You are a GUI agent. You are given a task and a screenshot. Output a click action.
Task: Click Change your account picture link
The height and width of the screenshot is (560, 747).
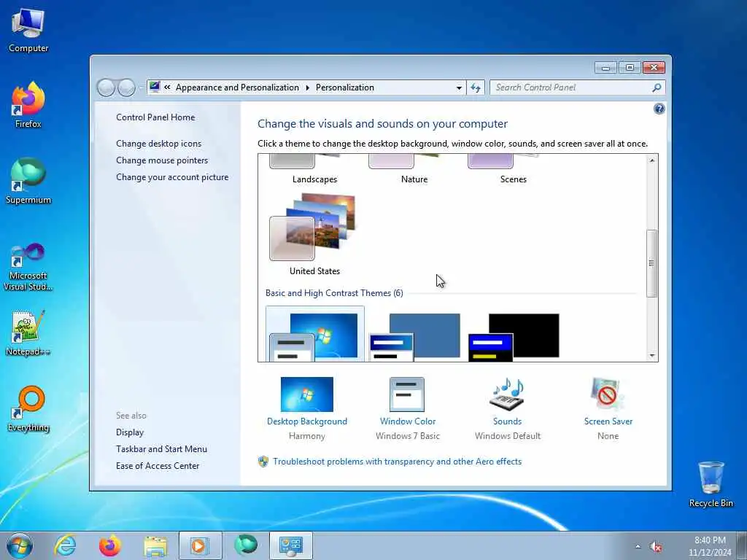tap(172, 177)
